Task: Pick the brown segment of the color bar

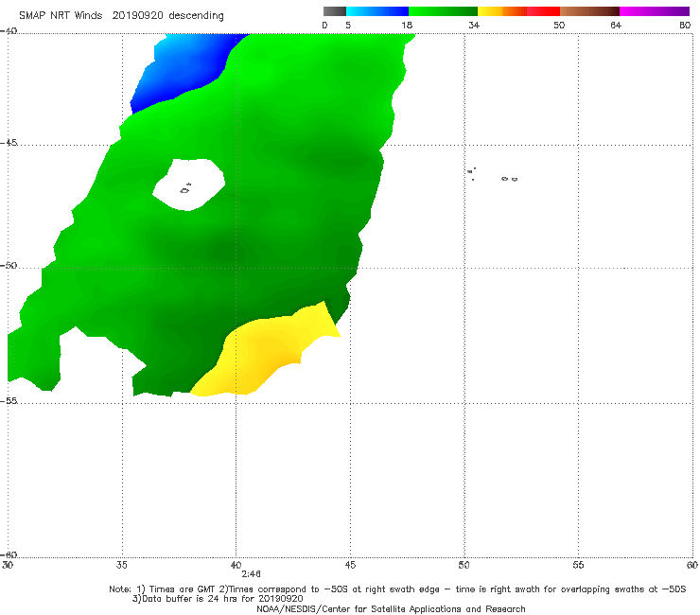Action: [589, 11]
